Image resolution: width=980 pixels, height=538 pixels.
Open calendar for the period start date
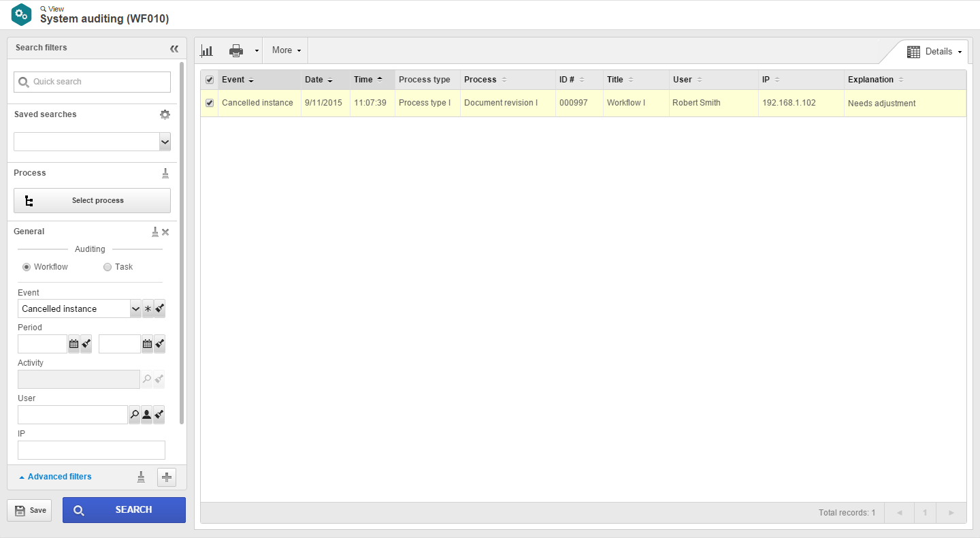click(x=73, y=344)
